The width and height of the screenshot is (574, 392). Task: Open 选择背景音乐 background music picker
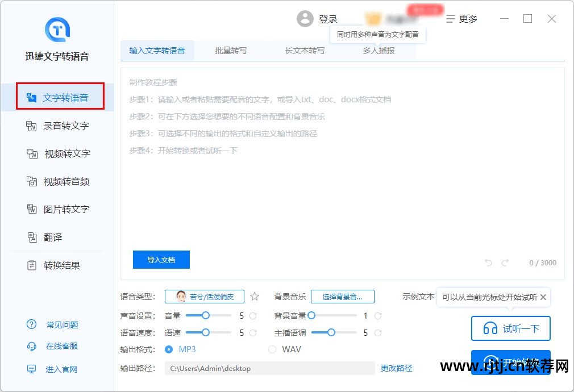point(343,296)
